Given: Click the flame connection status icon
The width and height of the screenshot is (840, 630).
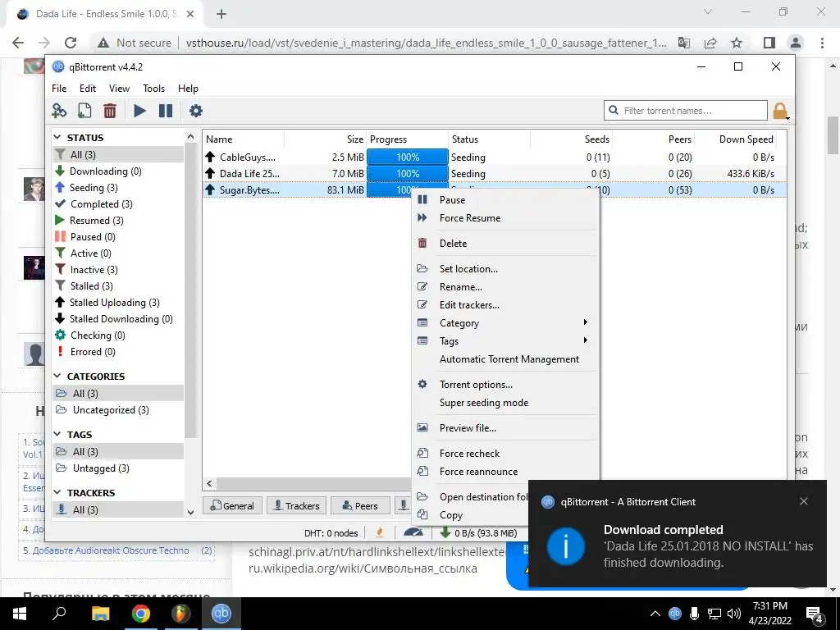Looking at the screenshot, I should (x=380, y=532).
